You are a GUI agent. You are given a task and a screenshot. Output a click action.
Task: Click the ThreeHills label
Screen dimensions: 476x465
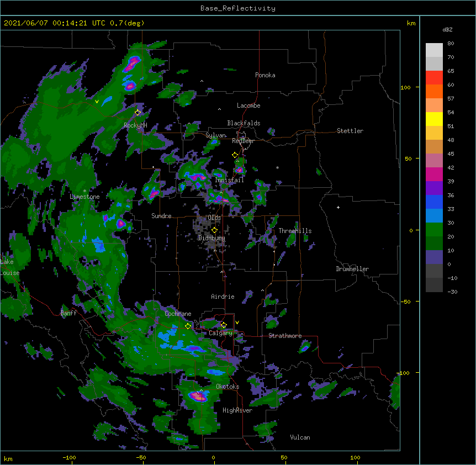295,231
